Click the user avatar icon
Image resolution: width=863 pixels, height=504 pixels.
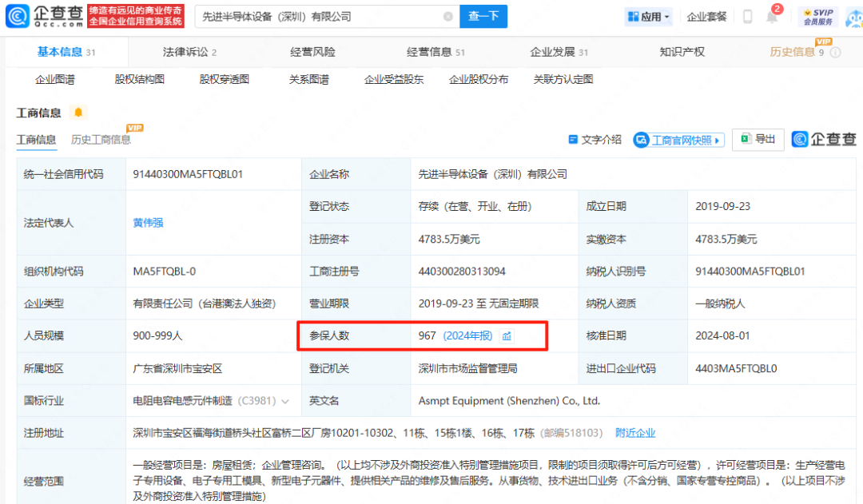[855, 18]
